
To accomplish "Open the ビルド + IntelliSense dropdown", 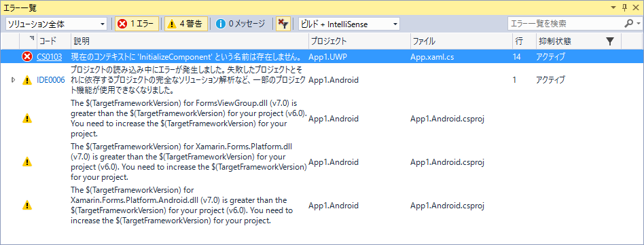I will pyautogui.click(x=349, y=24).
